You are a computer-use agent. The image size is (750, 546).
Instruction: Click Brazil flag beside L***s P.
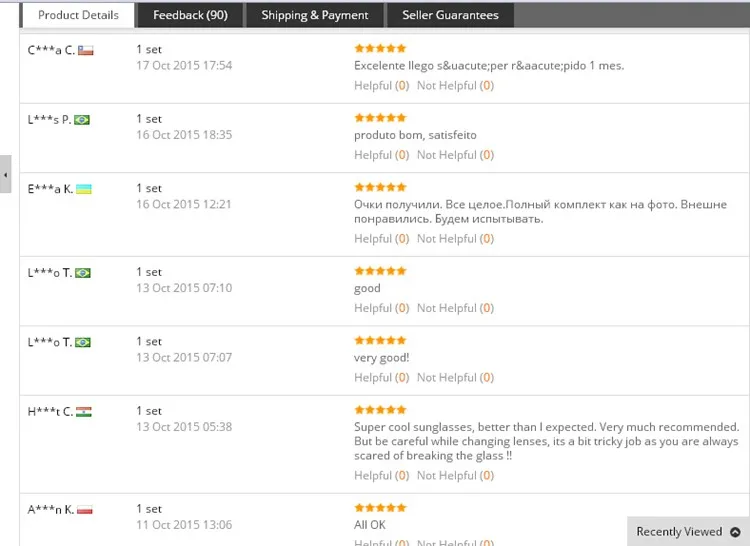click(82, 120)
